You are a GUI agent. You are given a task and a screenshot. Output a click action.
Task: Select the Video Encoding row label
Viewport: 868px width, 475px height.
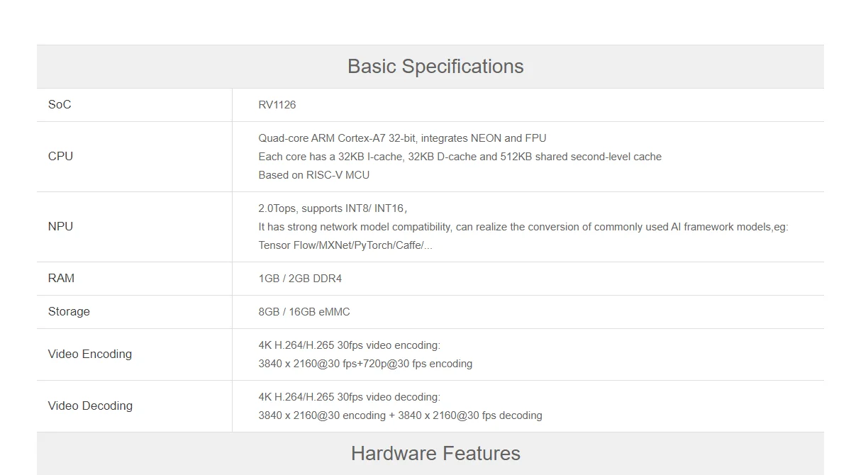(90, 354)
